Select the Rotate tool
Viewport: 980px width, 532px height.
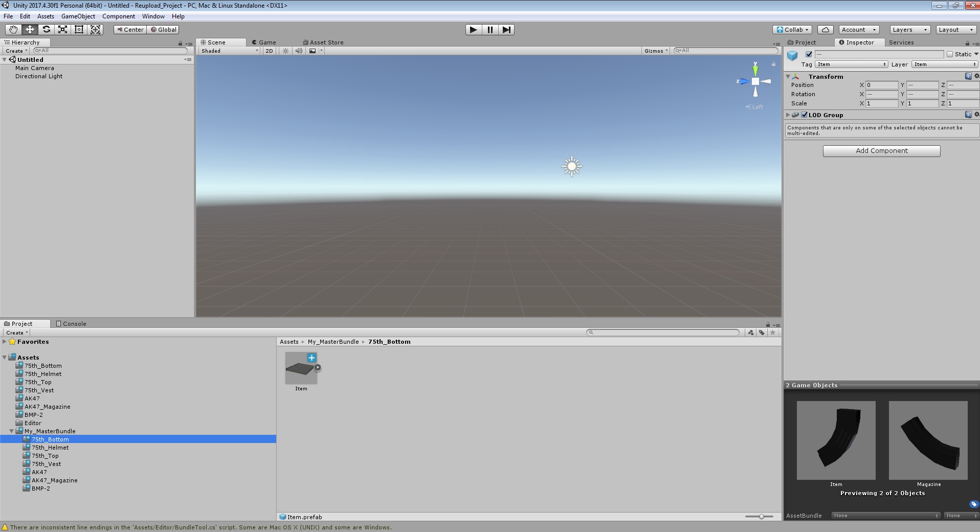click(46, 30)
